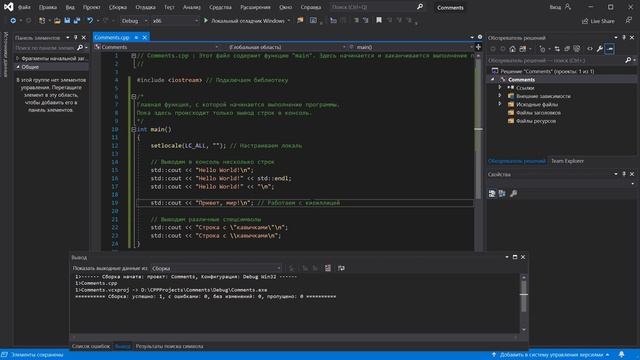Click Clear All icon in Output panel
The width and height of the screenshot is (640, 360).
(x=328, y=268)
